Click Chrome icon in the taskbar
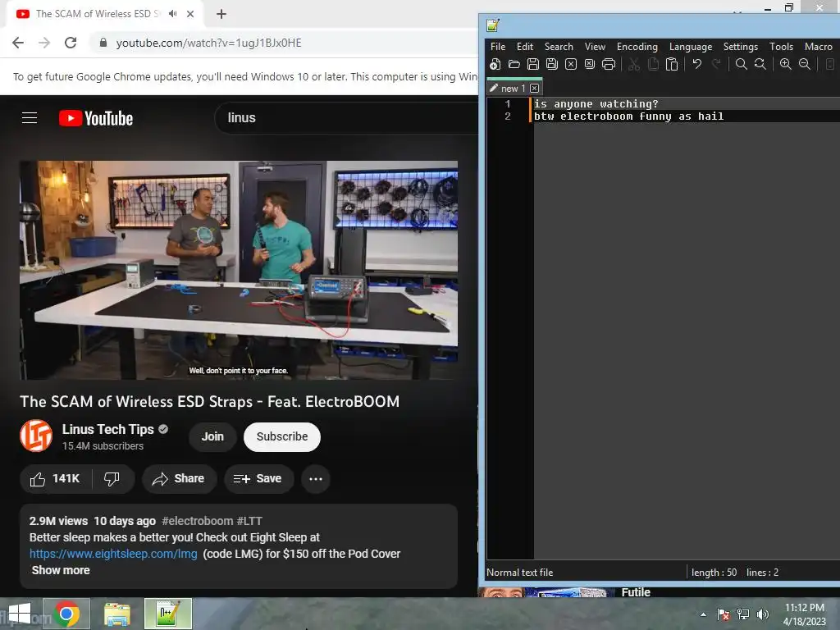This screenshot has height=630, width=840. coord(66,614)
